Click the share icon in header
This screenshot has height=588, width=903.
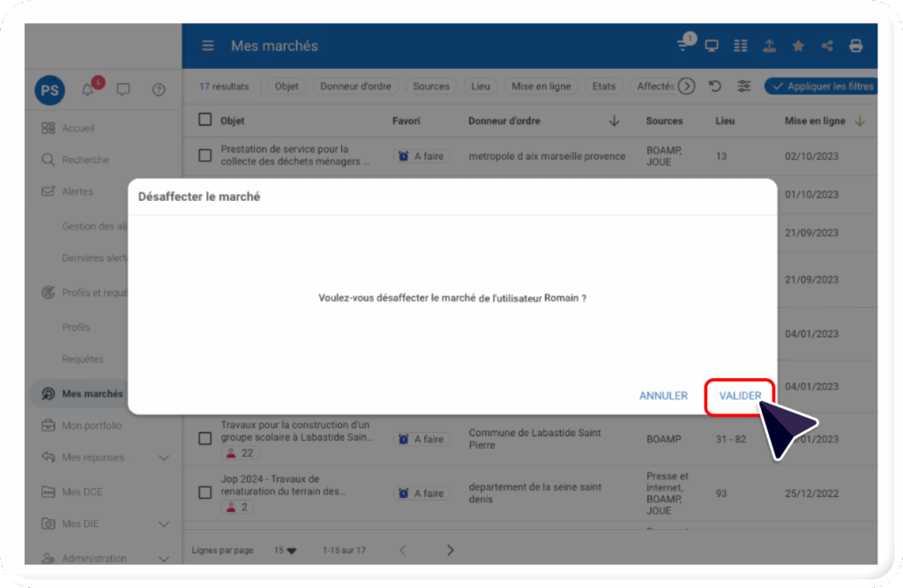pos(826,46)
